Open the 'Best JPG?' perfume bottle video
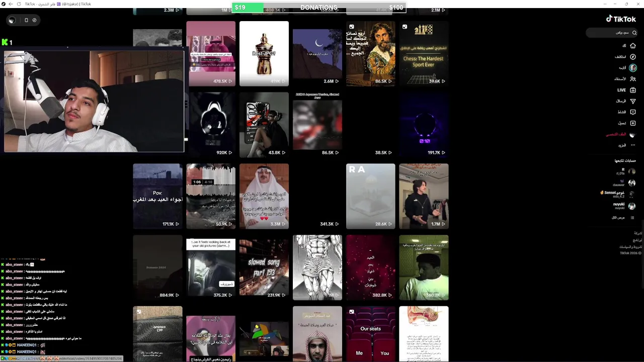Screen dimensions: 644x362 pos(264,53)
